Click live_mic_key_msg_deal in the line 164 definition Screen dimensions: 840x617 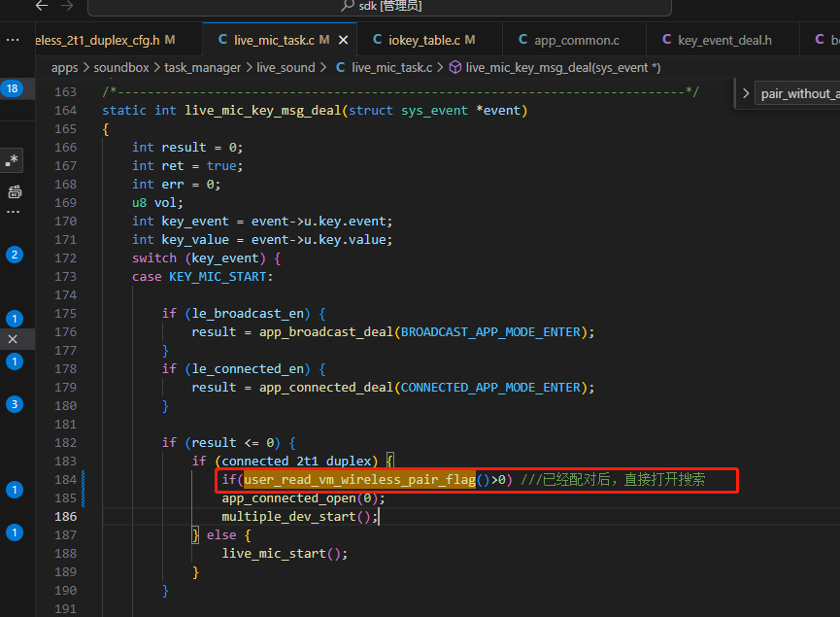coord(262,111)
